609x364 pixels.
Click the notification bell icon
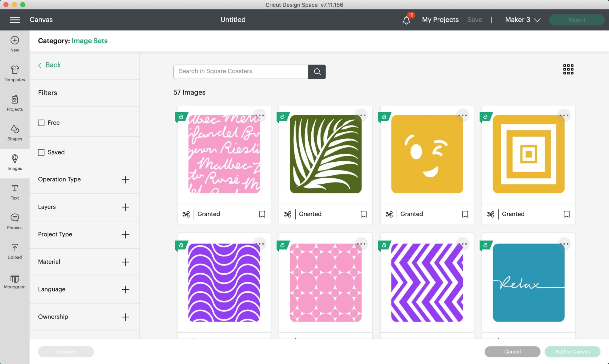406,20
